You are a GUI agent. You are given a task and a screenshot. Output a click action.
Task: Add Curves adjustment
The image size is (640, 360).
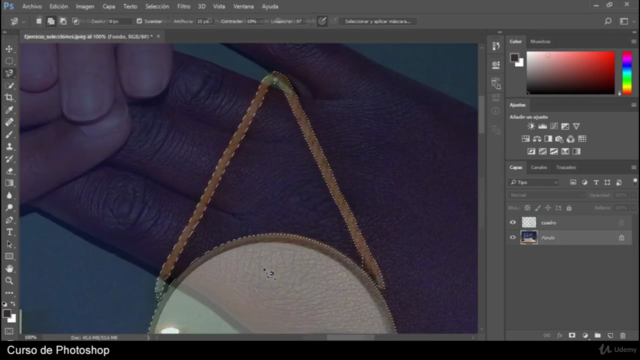click(554, 126)
